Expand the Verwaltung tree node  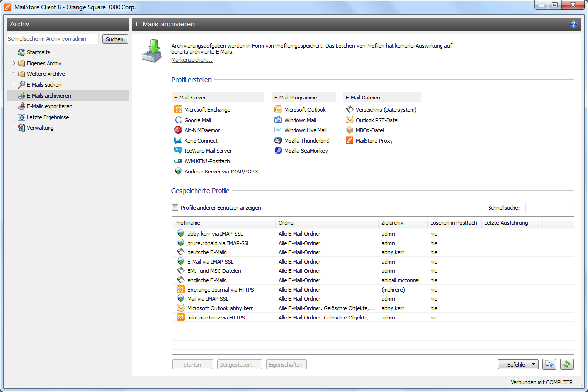(14, 128)
